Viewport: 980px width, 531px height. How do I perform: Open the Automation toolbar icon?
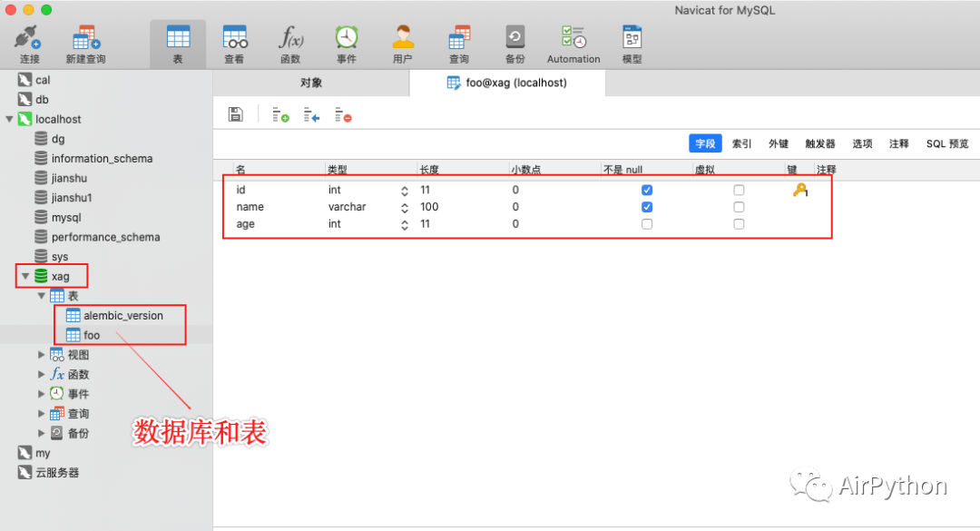coord(573,40)
